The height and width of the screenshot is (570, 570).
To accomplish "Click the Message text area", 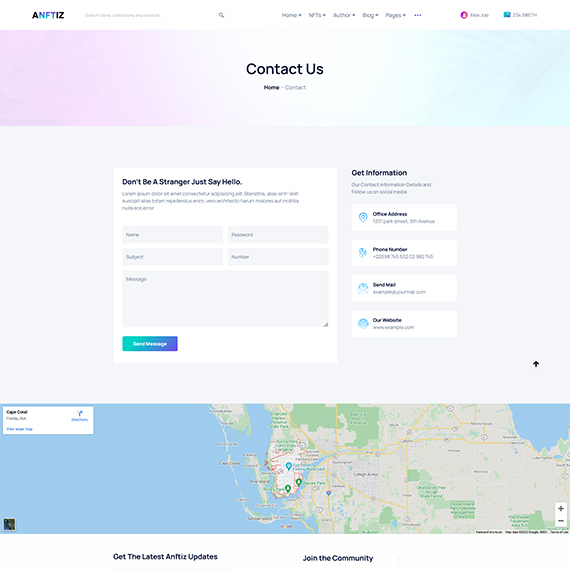I will [225, 298].
